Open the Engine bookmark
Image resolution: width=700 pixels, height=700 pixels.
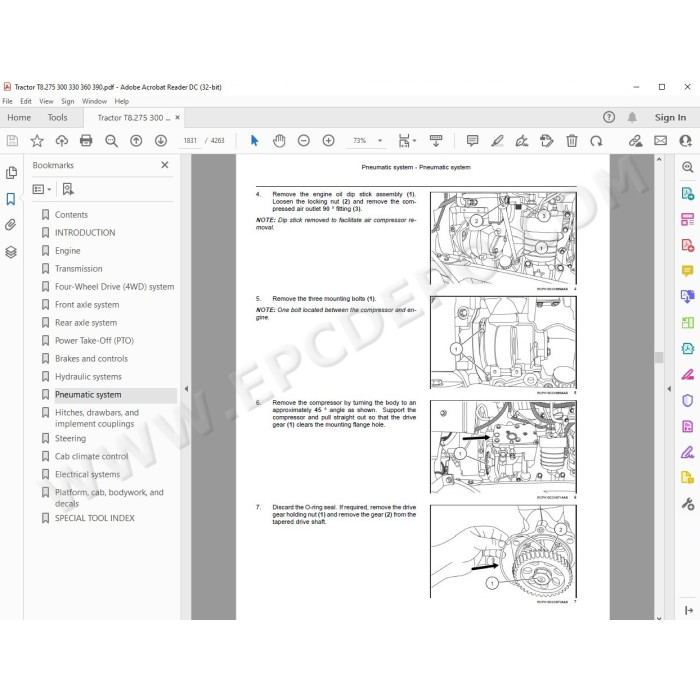click(67, 250)
